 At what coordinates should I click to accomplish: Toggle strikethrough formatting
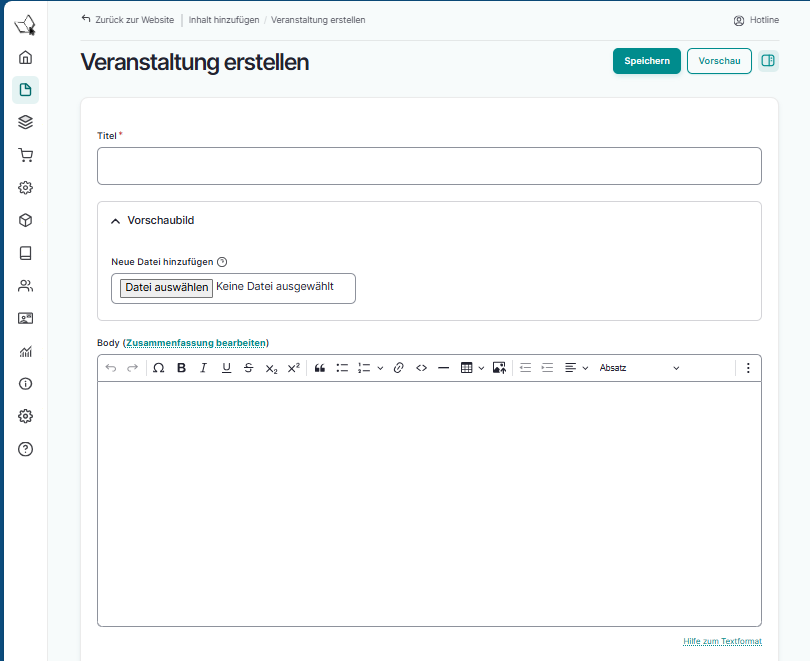[249, 368]
